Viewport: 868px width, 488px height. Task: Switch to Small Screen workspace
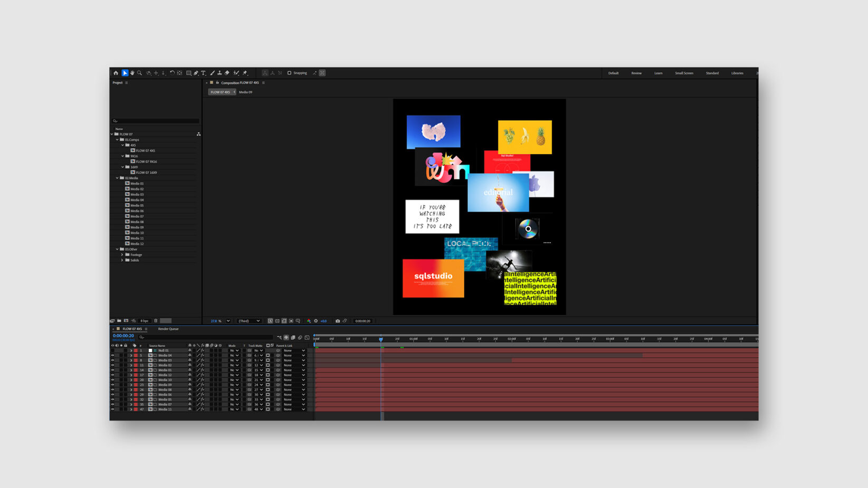684,73
